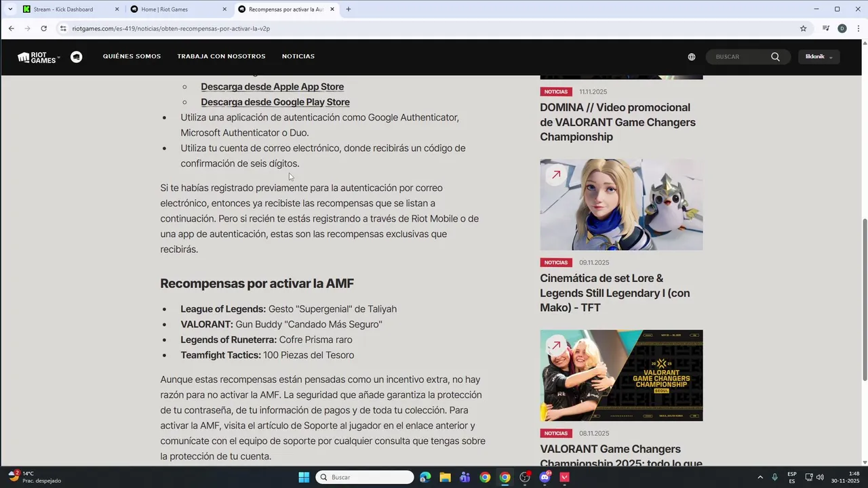Close the Stream - Kick Dashboard tab
This screenshot has width=868, height=488.
pyautogui.click(x=117, y=9)
